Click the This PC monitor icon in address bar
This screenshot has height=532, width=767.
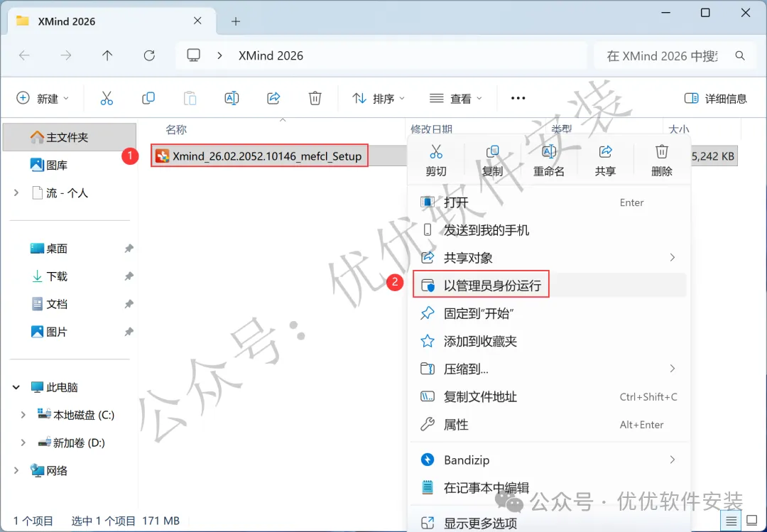point(194,55)
